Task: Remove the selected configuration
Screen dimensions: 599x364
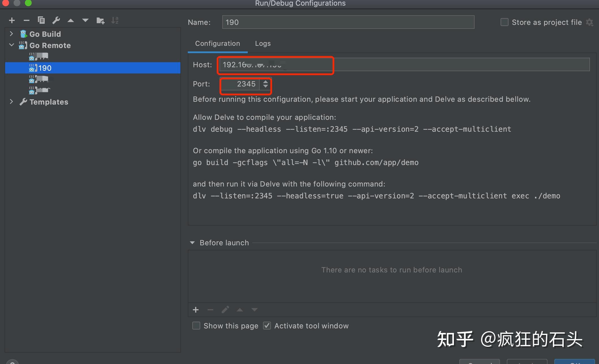Action: [x=27, y=20]
